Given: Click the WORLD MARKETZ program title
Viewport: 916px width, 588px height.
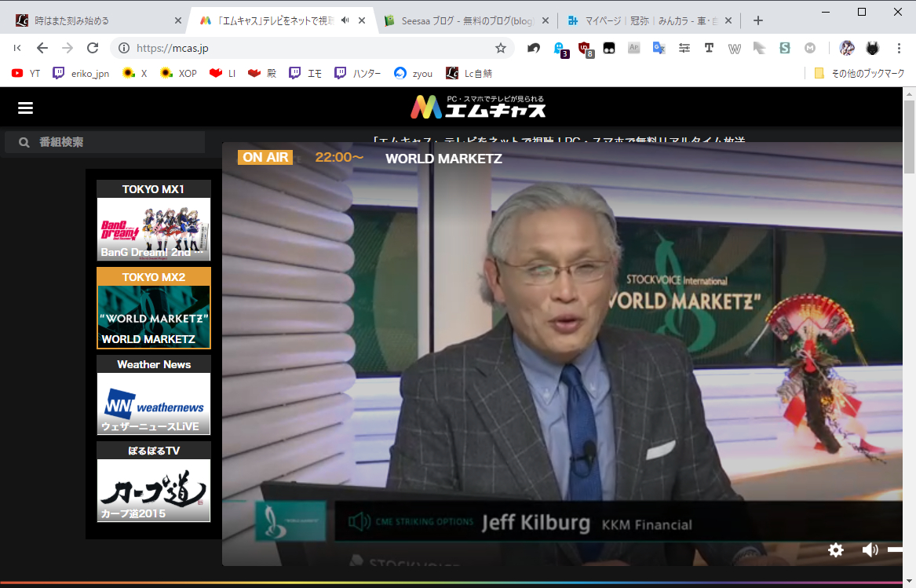Looking at the screenshot, I should (443, 159).
